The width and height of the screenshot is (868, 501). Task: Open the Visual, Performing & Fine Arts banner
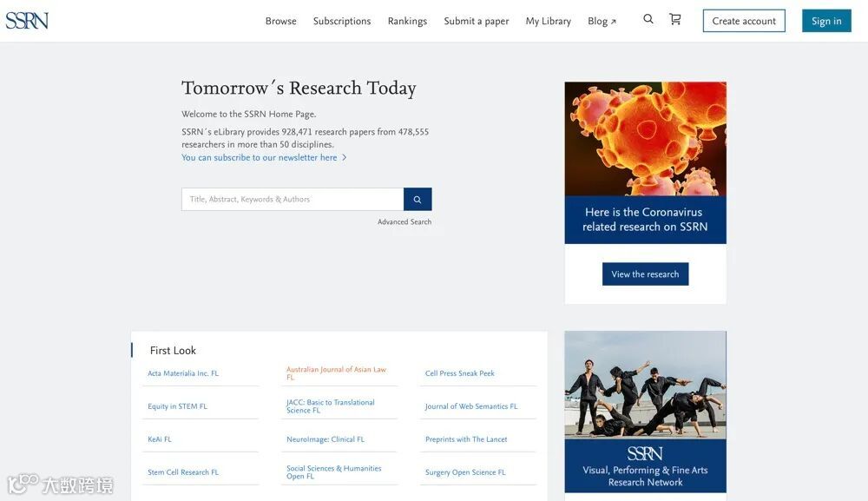click(x=645, y=412)
